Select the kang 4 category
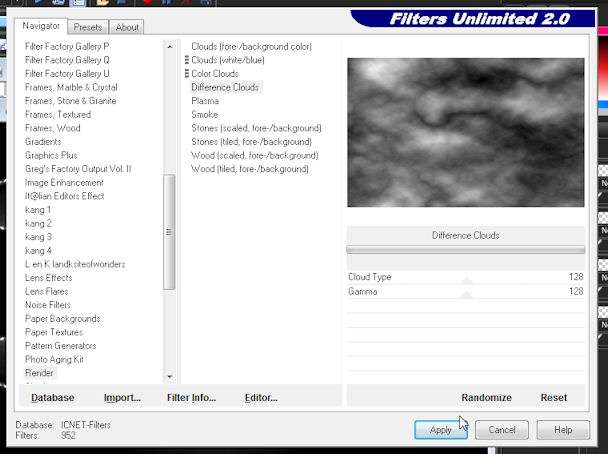 point(38,251)
